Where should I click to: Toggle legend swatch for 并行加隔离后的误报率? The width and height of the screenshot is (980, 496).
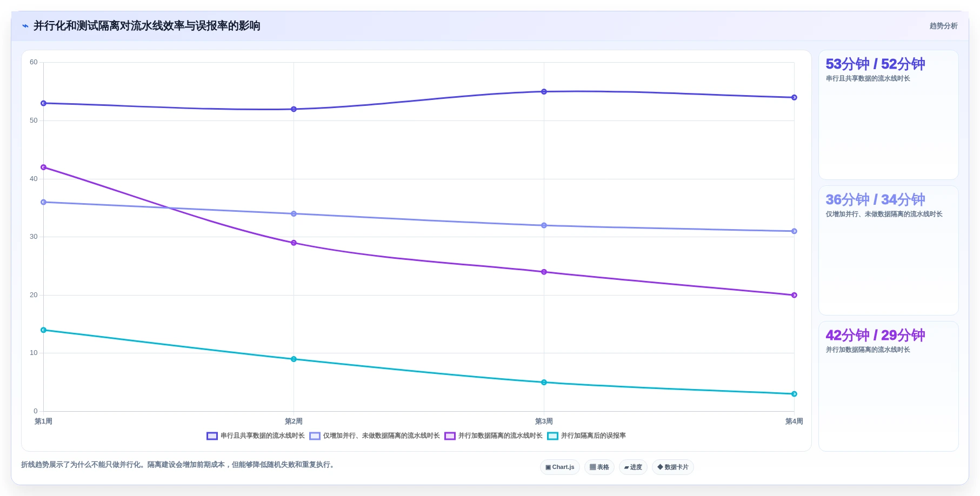click(552, 436)
